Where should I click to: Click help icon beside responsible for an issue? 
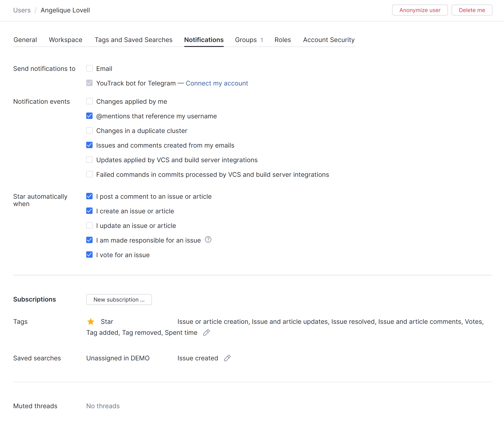pos(208,240)
